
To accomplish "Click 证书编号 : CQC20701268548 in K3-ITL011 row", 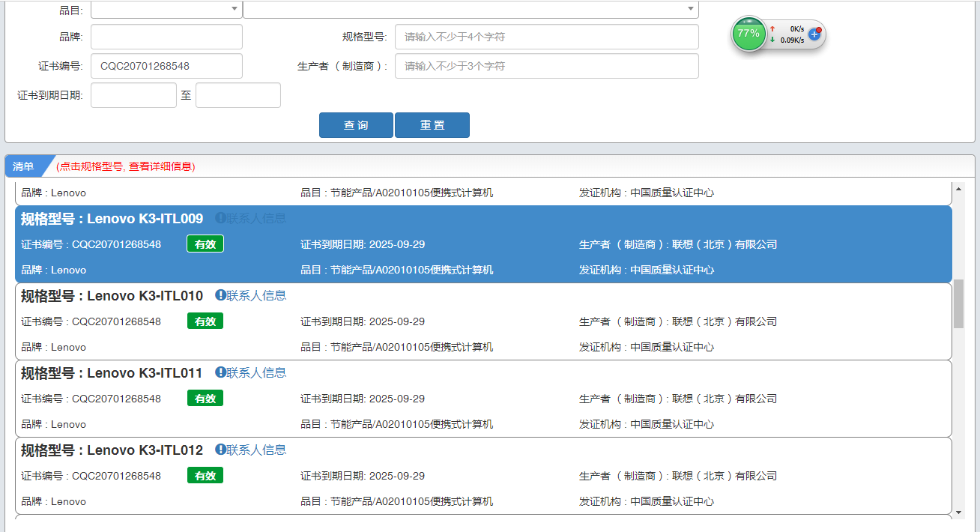I will point(91,399).
